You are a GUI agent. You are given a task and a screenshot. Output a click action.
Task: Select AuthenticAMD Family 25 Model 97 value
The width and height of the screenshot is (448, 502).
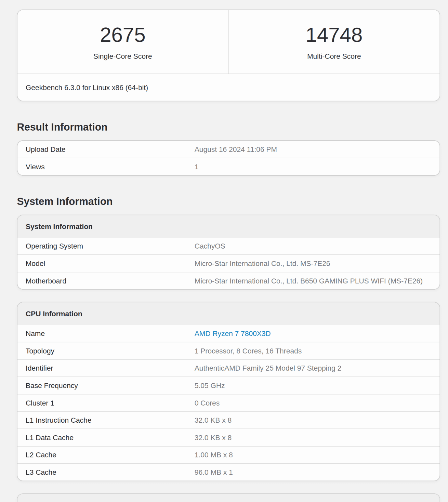[x=268, y=368]
